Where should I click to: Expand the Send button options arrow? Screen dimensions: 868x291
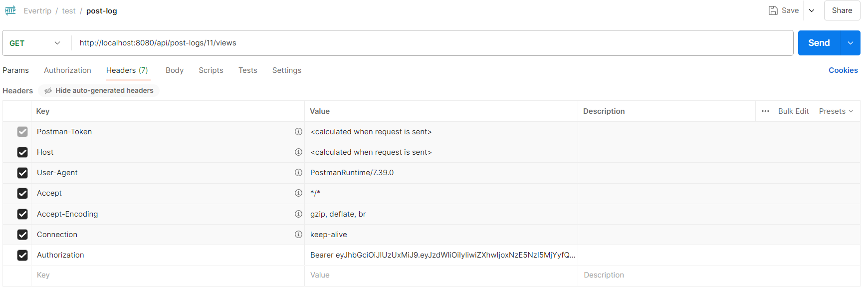coord(851,43)
